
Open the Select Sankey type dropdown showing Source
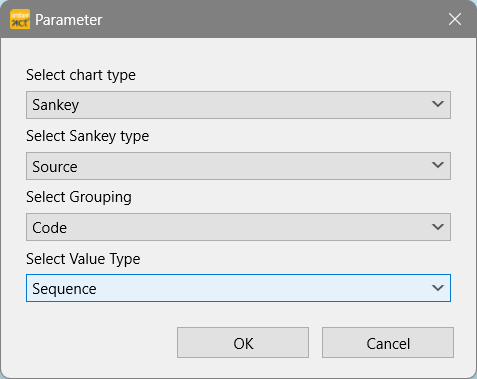(x=238, y=166)
